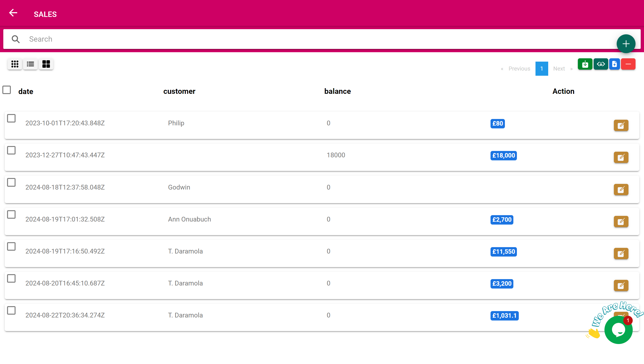644x364 pixels.
Task: Click the search input field
Action: (322, 39)
